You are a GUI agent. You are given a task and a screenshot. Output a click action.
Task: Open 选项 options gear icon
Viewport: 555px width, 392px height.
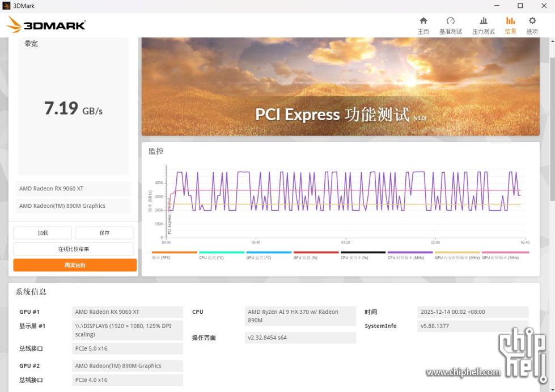532,21
